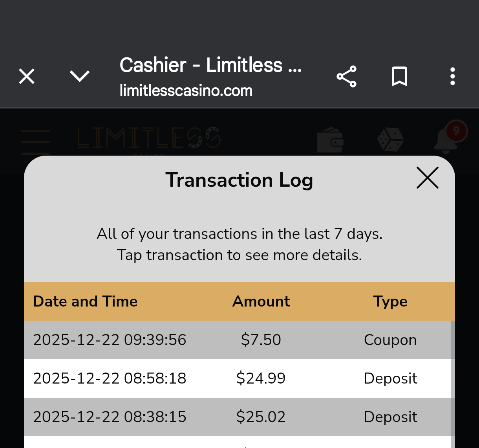This screenshot has height=448, width=479.
Task: Tap the Limitless Casino logo
Action: pyautogui.click(x=148, y=138)
